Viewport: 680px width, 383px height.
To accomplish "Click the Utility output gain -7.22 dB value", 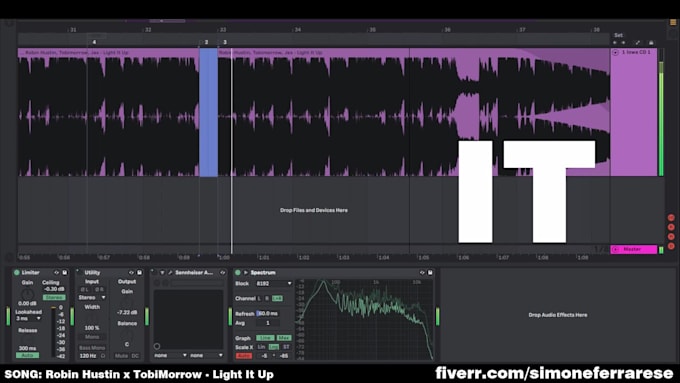I will tap(127, 312).
